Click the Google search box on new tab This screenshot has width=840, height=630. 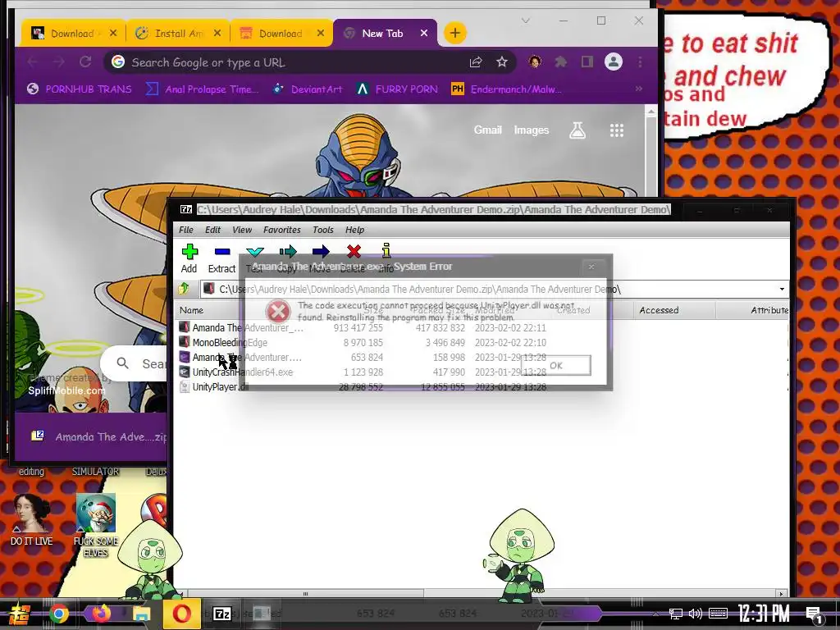pos(135,363)
